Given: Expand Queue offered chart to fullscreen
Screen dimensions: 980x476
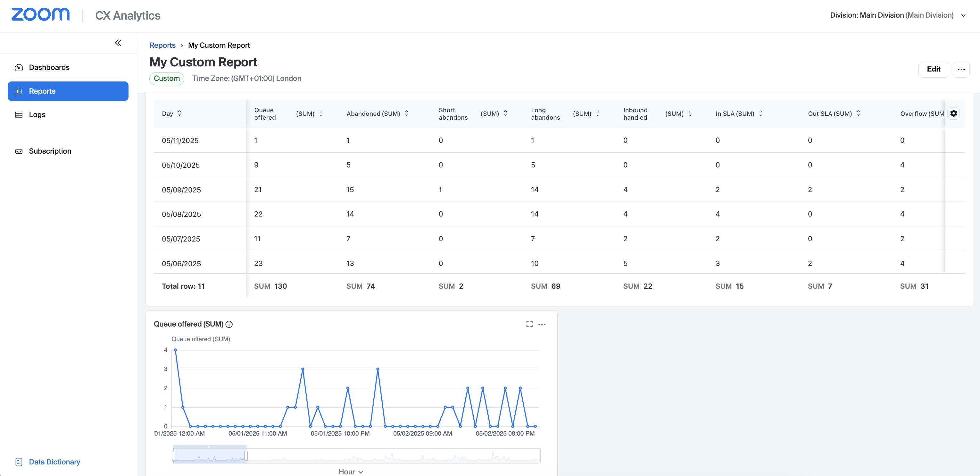Looking at the screenshot, I should click(529, 324).
